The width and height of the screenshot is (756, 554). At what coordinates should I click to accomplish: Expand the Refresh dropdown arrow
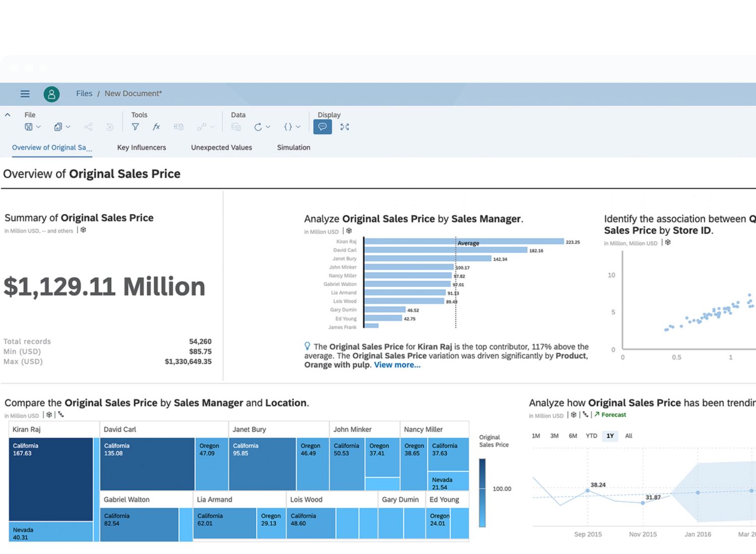click(268, 127)
